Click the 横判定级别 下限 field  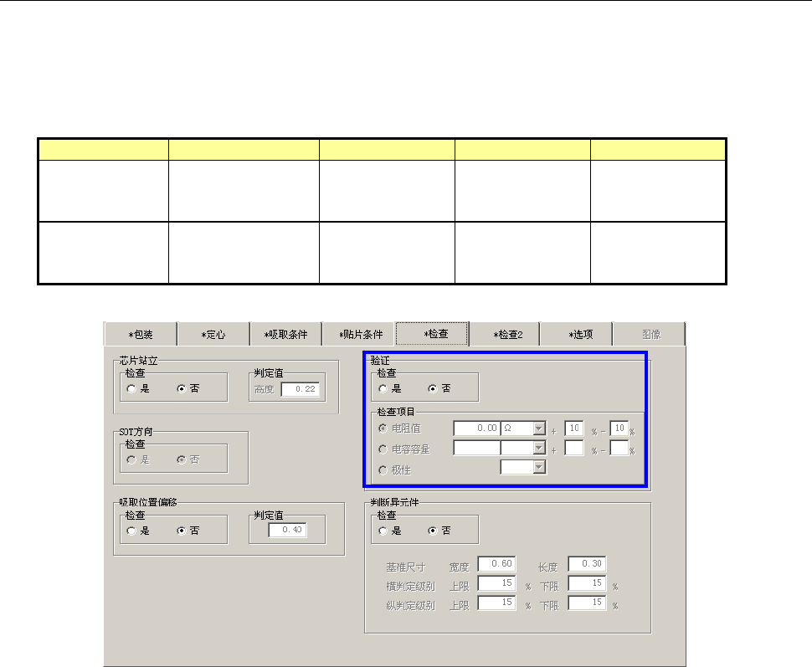coord(587,583)
